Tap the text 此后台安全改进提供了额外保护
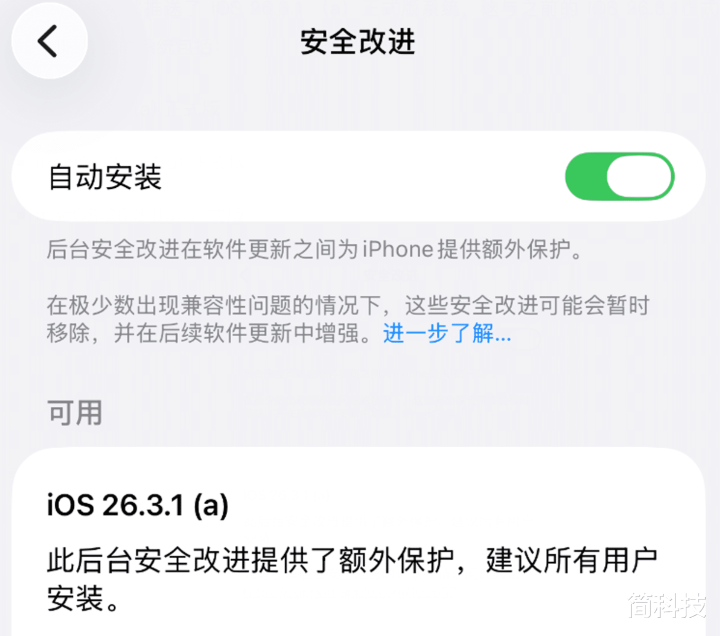Image resolution: width=720 pixels, height=636 pixels. (x=251, y=560)
